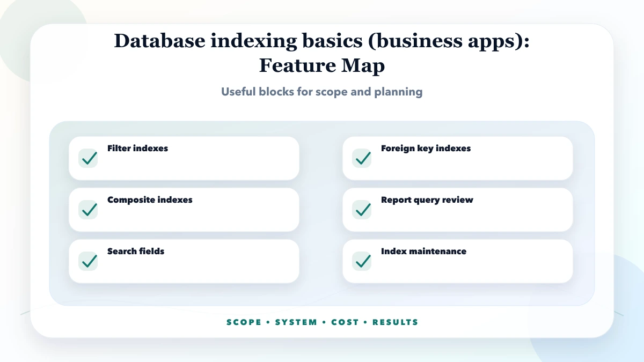
Task: Click the checkmark icon beside Foreign key indexes
Action: click(x=362, y=158)
